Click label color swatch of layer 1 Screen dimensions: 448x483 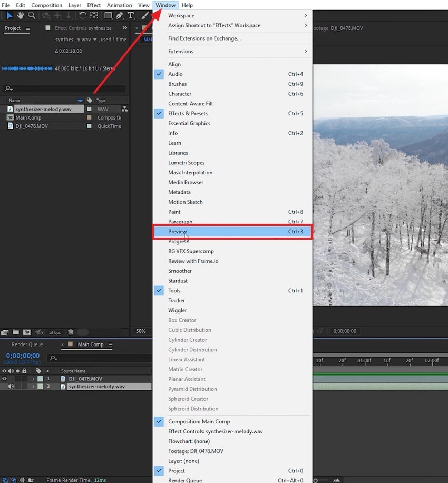tap(41, 379)
